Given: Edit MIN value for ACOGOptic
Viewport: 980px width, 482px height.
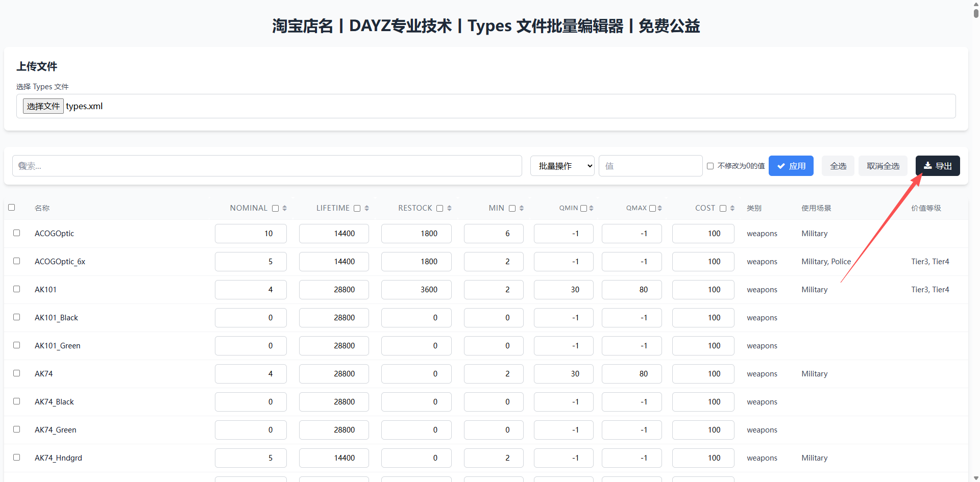Looking at the screenshot, I should (x=494, y=234).
